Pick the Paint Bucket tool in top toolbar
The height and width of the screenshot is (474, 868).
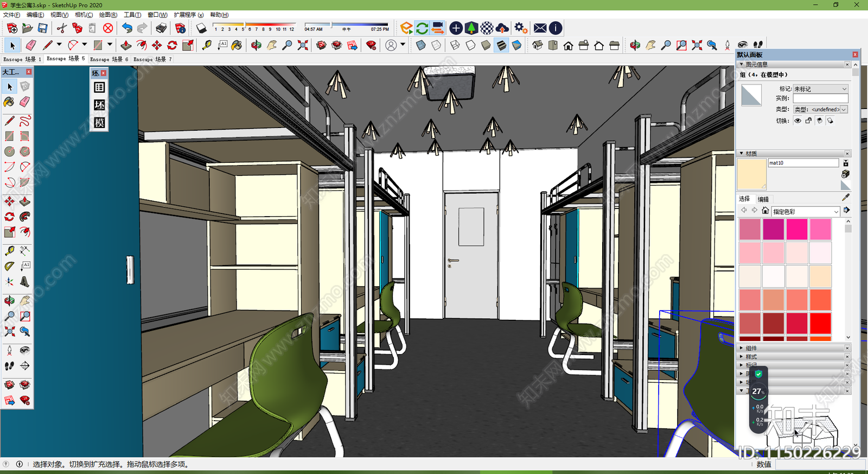coord(237,45)
